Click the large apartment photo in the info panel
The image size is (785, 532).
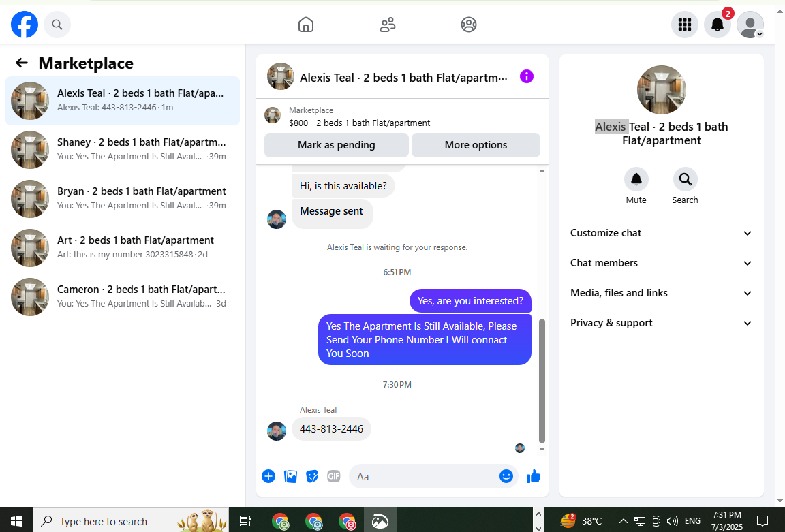click(x=662, y=90)
